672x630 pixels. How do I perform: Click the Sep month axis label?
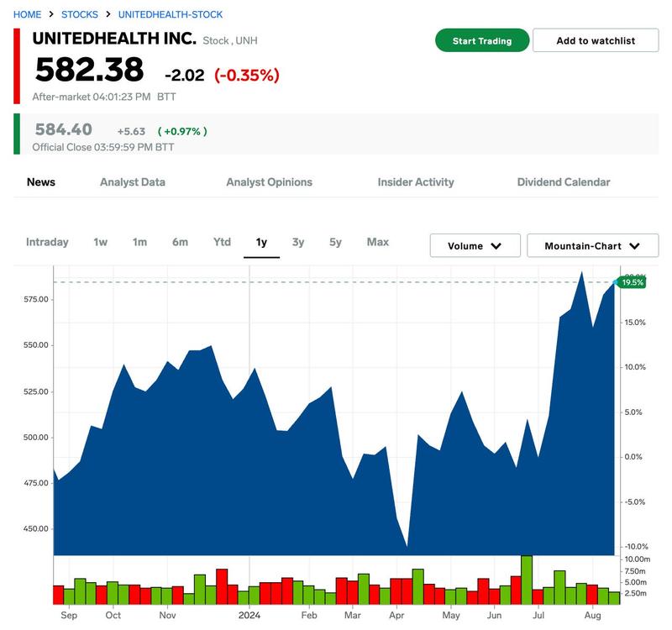[69, 615]
